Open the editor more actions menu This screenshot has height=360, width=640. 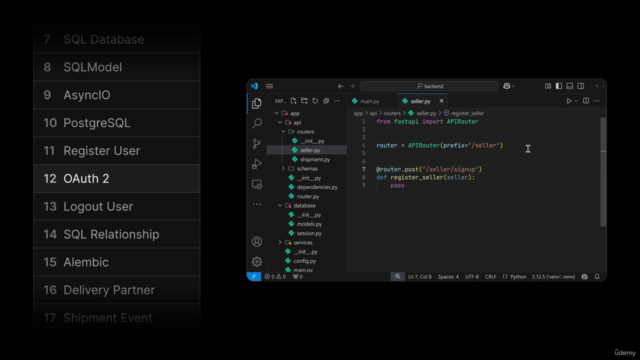coord(597,101)
